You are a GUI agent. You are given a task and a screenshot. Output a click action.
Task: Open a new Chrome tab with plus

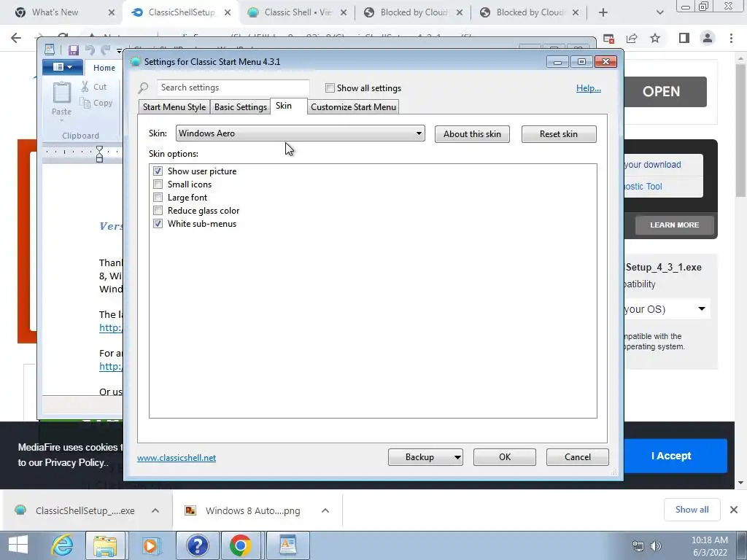pyautogui.click(x=603, y=12)
